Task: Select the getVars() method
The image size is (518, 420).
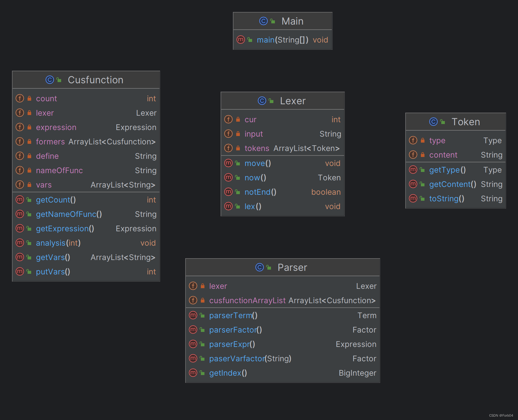Action: [86, 257]
